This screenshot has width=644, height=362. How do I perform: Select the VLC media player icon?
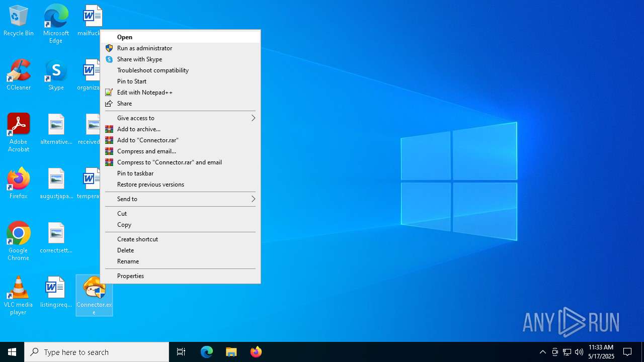tap(19, 296)
